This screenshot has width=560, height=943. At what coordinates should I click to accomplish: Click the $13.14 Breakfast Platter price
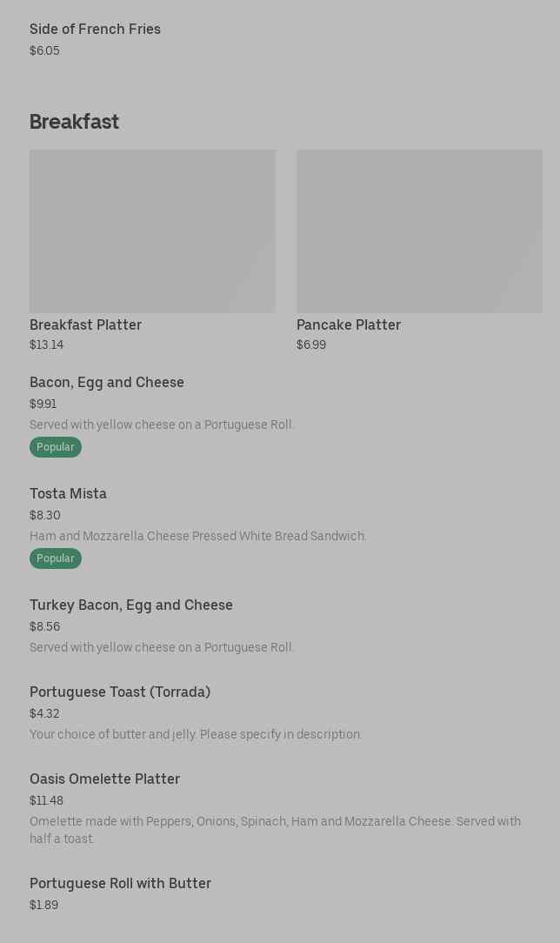click(46, 344)
